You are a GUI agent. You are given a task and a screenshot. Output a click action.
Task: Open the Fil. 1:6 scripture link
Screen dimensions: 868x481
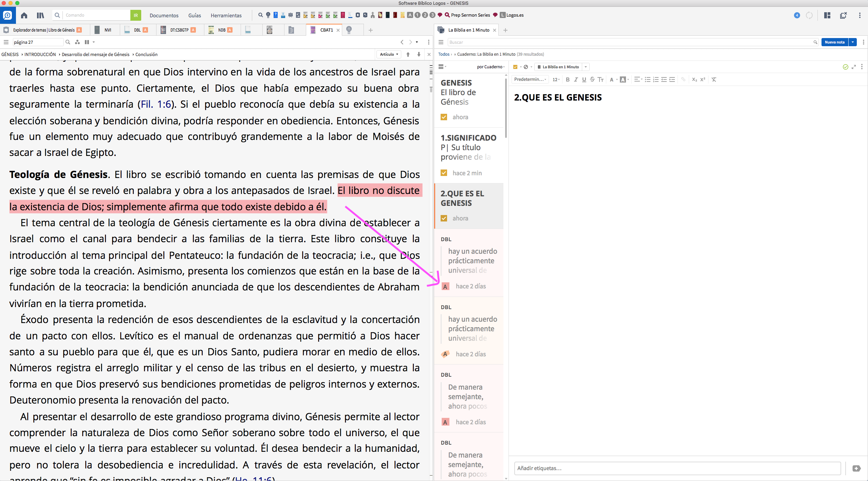point(156,104)
